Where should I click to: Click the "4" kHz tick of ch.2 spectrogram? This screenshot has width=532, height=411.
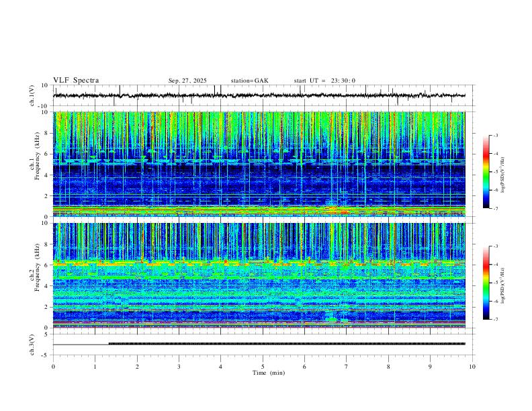[46, 286]
